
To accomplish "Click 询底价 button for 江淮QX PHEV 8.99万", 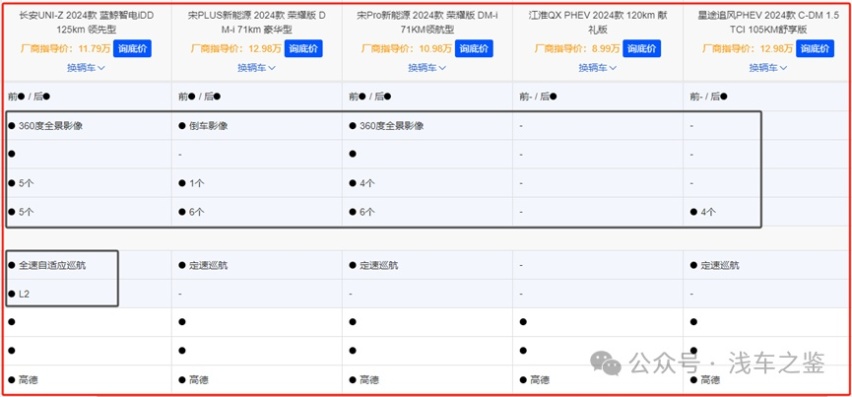I will (x=642, y=48).
